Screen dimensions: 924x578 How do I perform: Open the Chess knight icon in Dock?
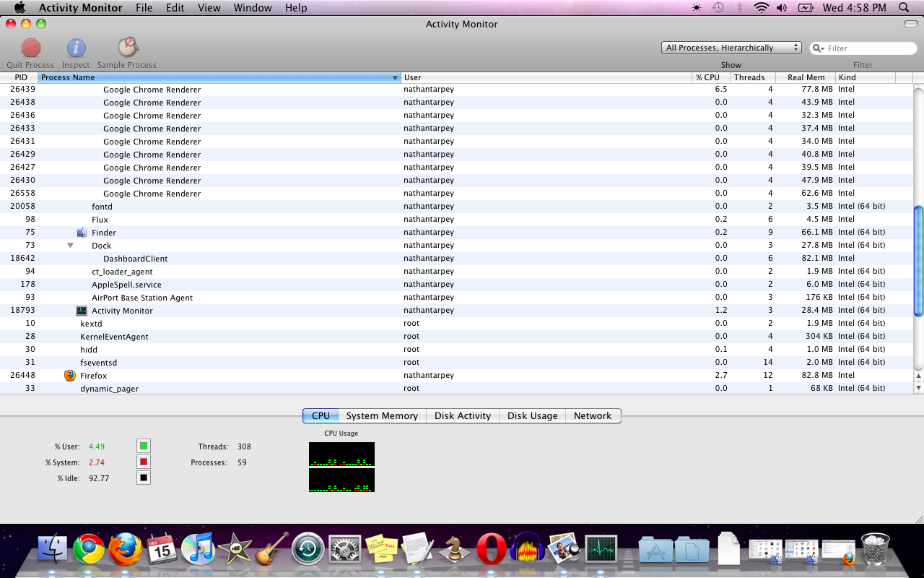click(x=455, y=549)
